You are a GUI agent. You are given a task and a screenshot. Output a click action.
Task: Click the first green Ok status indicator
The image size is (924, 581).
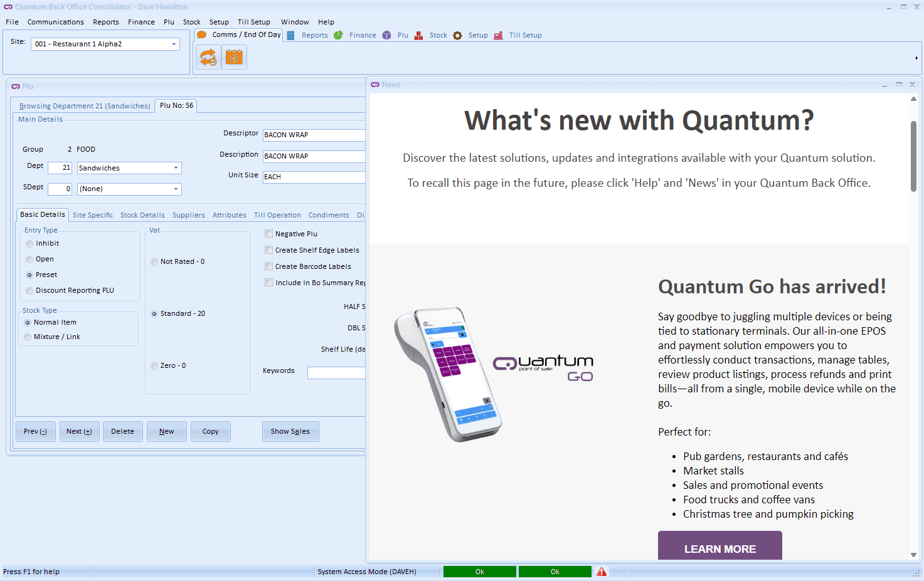(479, 572)
